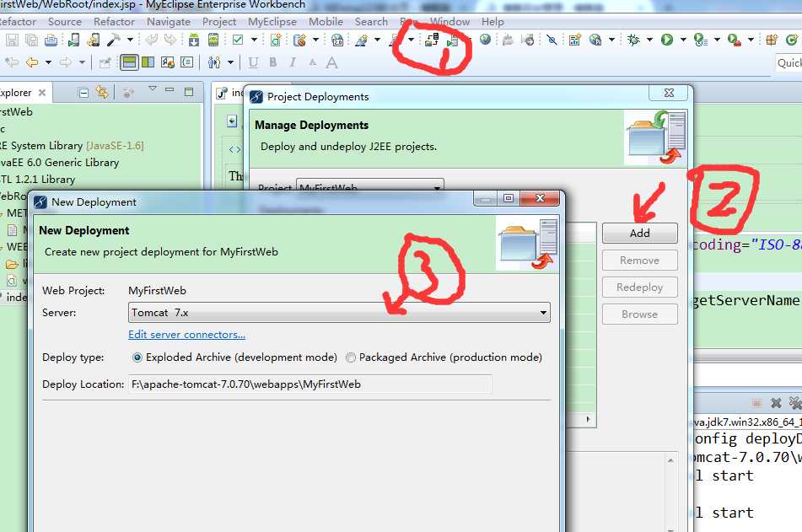Click the green checkbox task icon
This screenshot has height=532, width=802.
[238, 40]
